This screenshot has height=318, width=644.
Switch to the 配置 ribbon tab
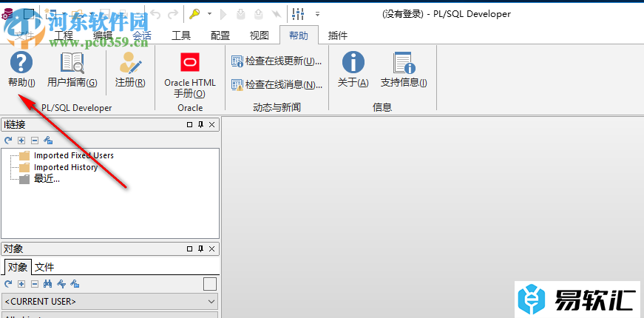coord(220,35)
